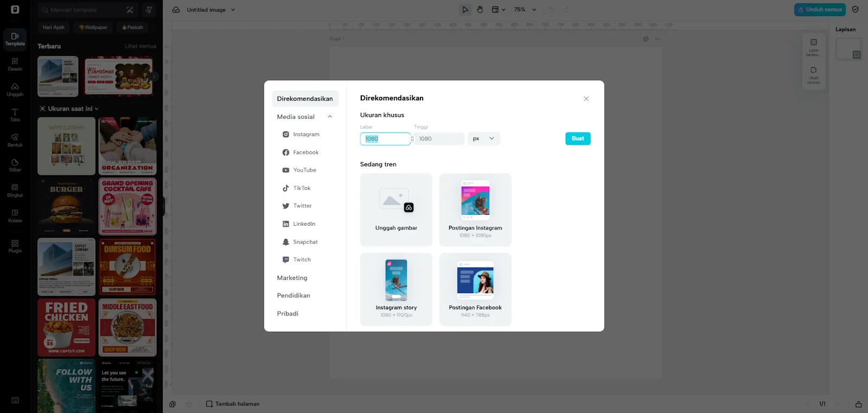Select the hand pan tool
The width and height of the screenshot is (868, 413).
[x=480, y=10]
